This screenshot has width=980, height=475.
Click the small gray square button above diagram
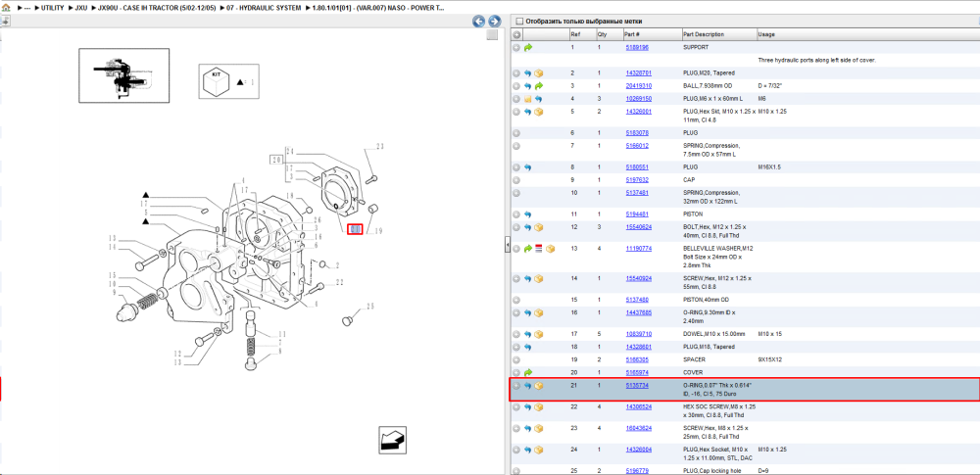(493, 35)
